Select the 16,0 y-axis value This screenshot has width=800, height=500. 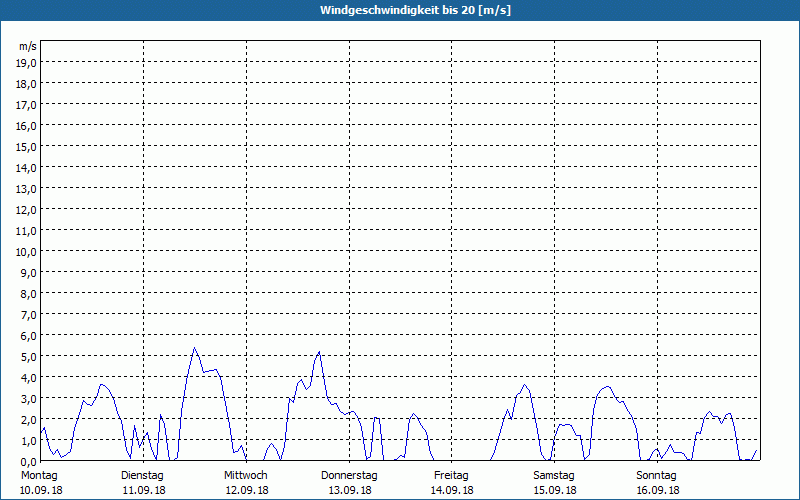(26, 126)
